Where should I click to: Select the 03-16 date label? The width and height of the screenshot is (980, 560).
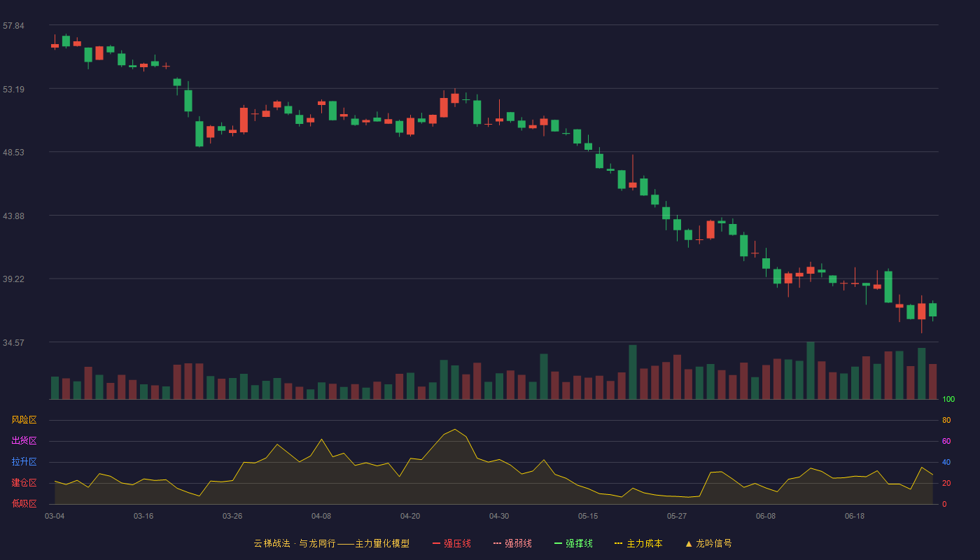click(x=143, y=516)
